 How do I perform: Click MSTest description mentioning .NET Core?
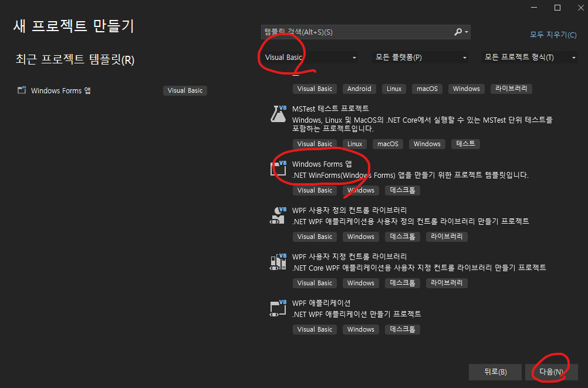tap(423, 124)
